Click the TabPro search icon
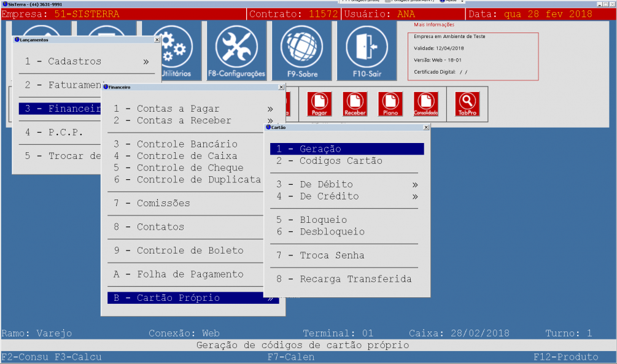Screen dimensions: 617x364 (467, 104)
